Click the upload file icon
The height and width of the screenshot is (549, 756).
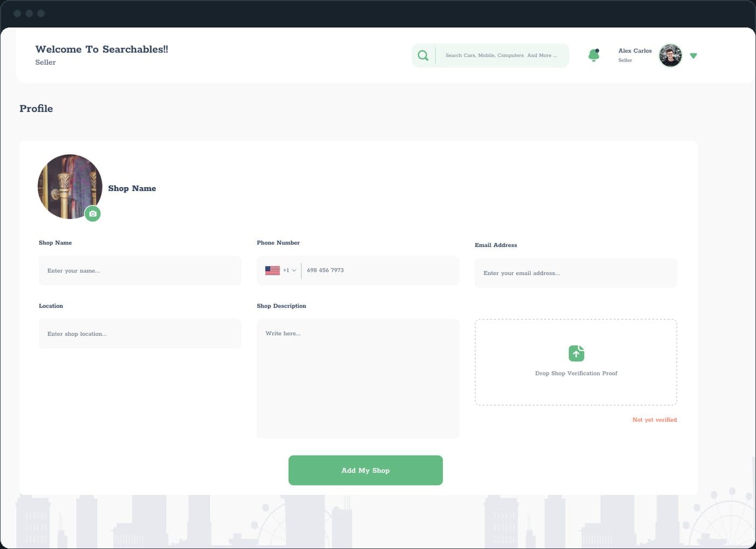pos(576,353)
